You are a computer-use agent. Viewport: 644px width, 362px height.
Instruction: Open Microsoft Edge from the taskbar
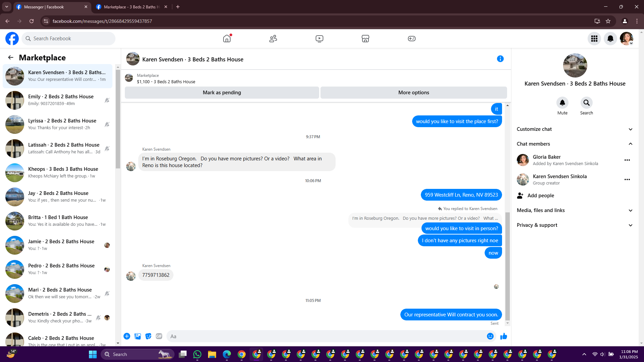(227, 354)
